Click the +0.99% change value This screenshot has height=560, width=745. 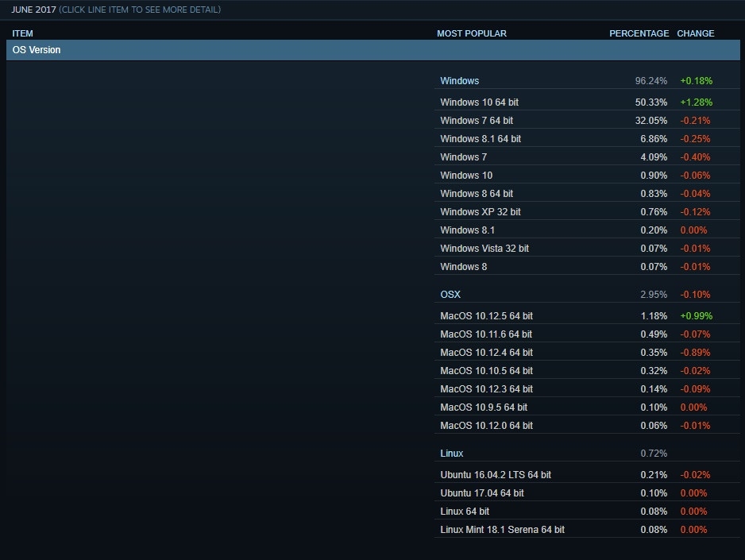(x=696, y=316)
